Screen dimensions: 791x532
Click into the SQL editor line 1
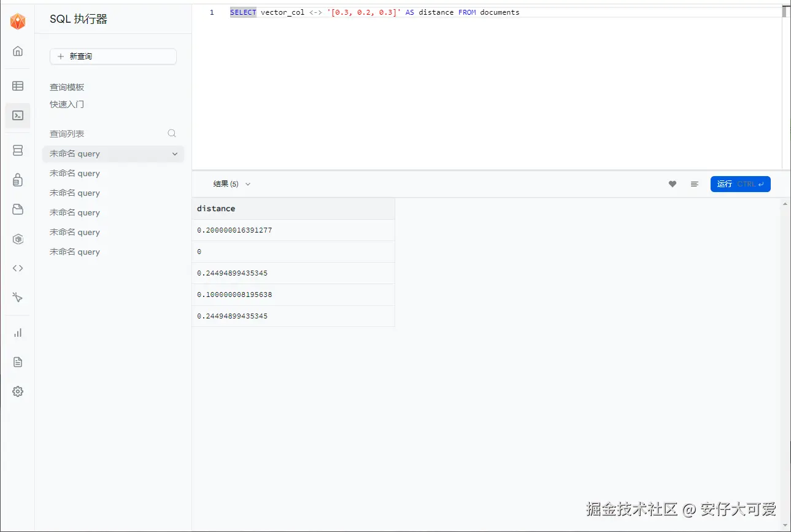tap(505, 12)
